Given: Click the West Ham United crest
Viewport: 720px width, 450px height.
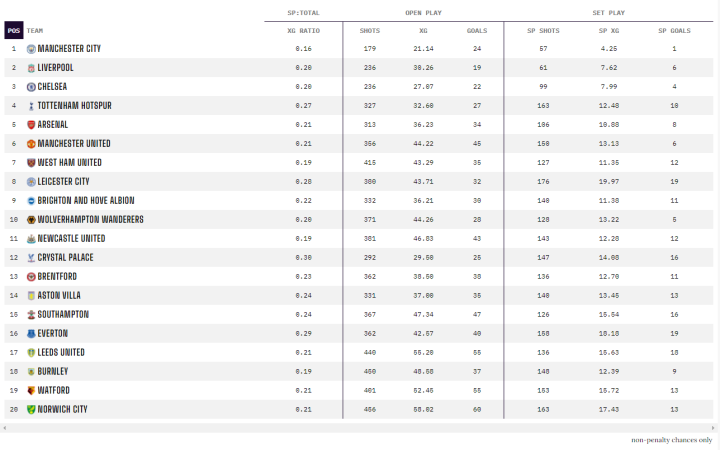Looking at the screenshot, I should [x=31, y=162].
